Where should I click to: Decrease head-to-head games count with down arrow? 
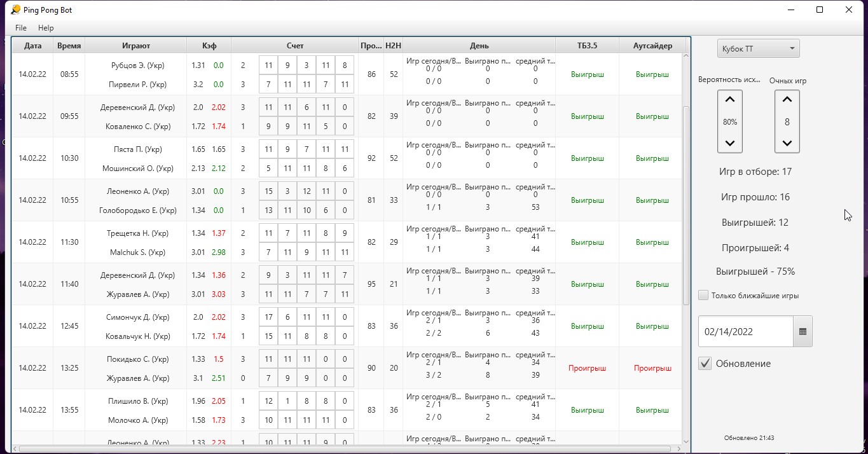pos(787,143)
